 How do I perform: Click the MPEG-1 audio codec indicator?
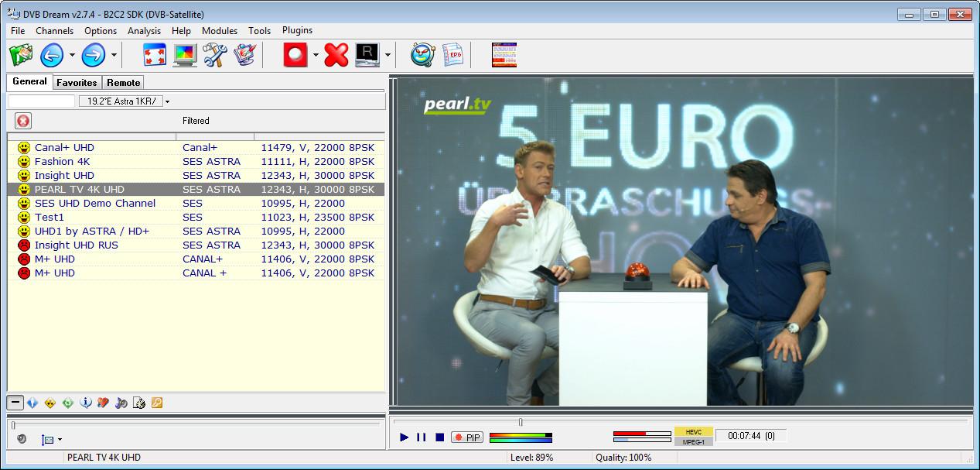(x=693, y=441)
